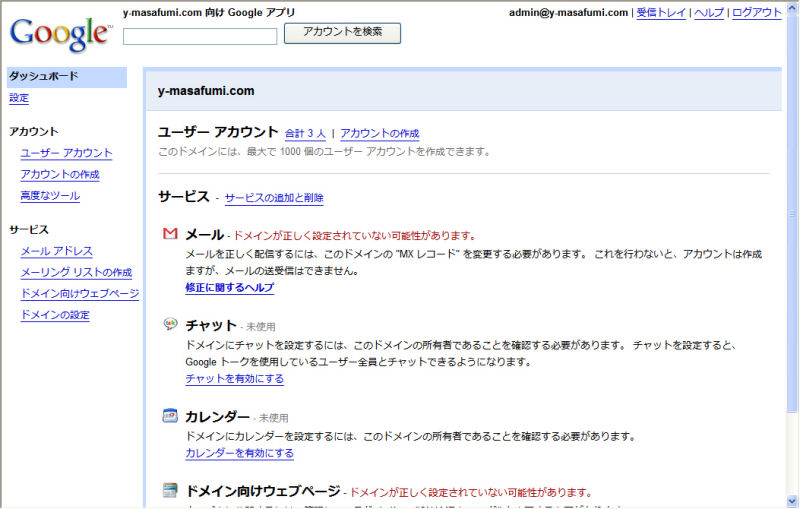The height and width of the screenshot is (509, 800).
Task: Click カレンダーを有効にする link
Action: pyautogui.click(x=239, y=453)
